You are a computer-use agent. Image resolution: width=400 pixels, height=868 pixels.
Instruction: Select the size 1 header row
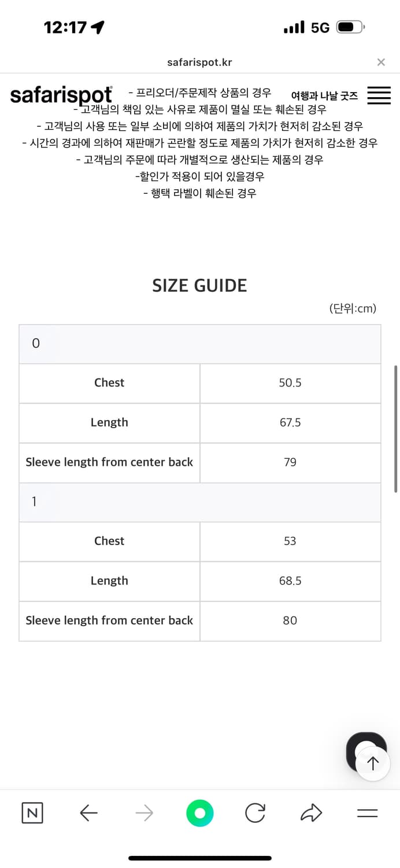[x=200, y=502]
